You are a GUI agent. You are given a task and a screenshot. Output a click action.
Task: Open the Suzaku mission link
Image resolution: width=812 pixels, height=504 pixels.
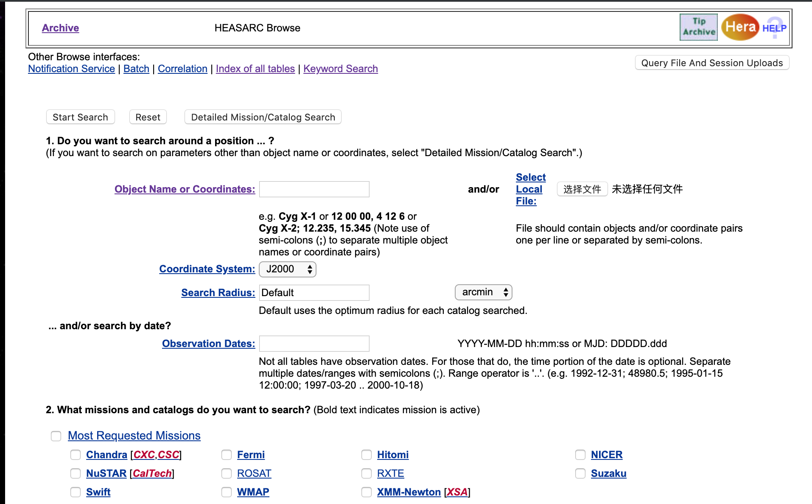(608, 473)
